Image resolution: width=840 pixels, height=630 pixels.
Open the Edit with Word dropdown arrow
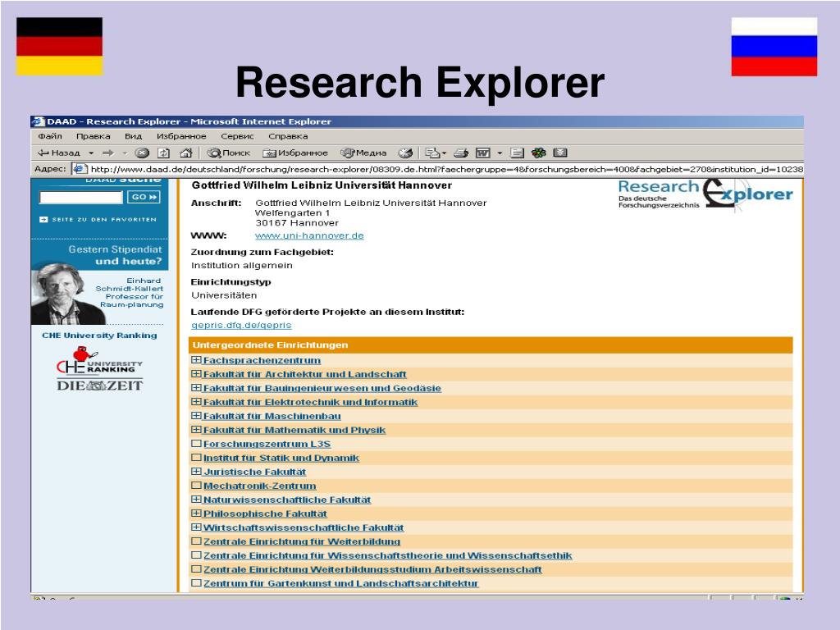(x=500, y=153)
